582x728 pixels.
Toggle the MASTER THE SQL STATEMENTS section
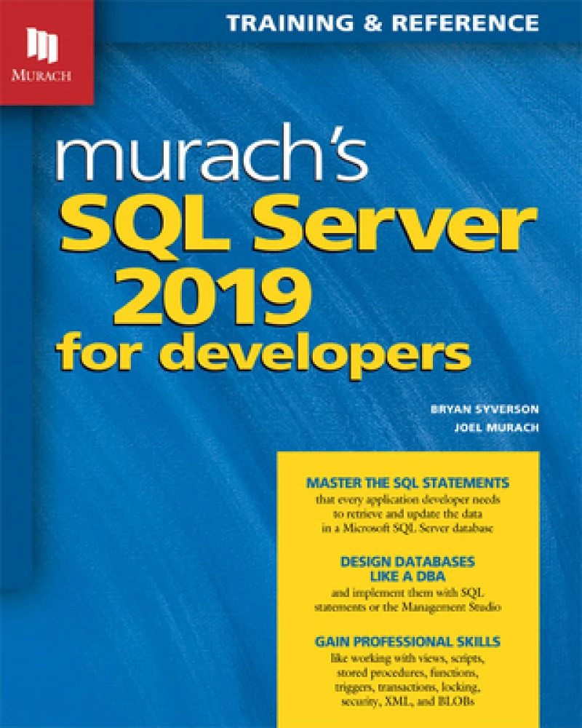pyautogui.click(x=408, y=482)
